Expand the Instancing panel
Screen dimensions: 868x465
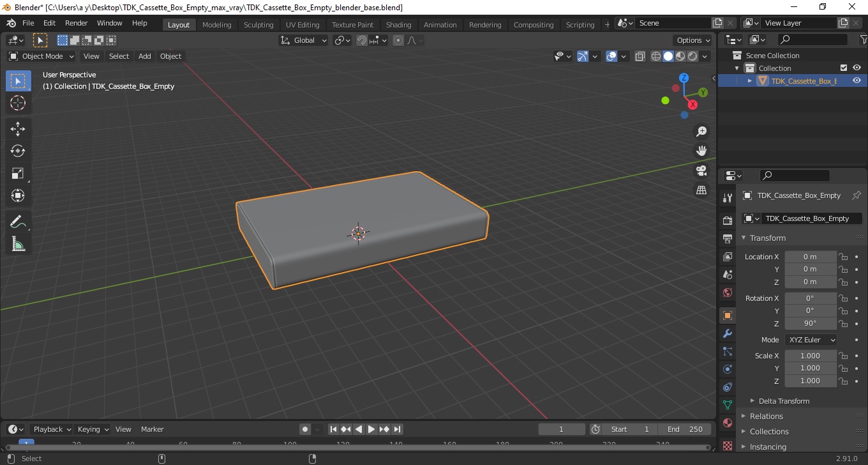coord(768,447)
